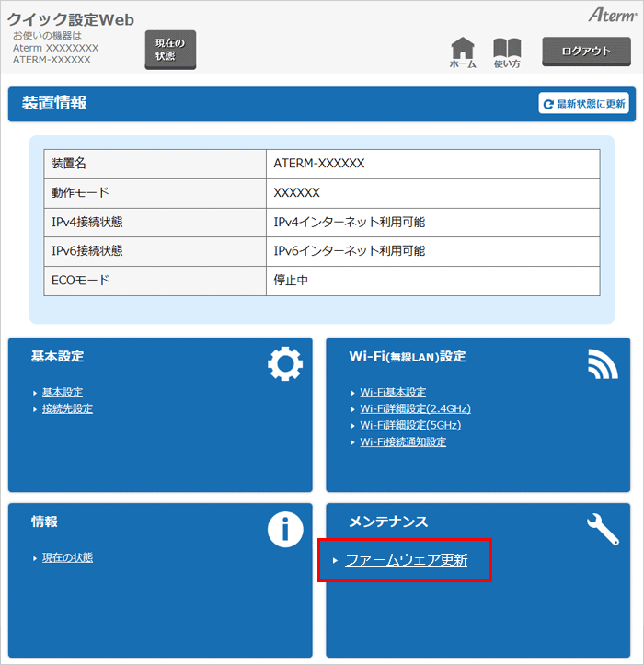Click the ECOモード status value 停止中

tap(291, 280)
